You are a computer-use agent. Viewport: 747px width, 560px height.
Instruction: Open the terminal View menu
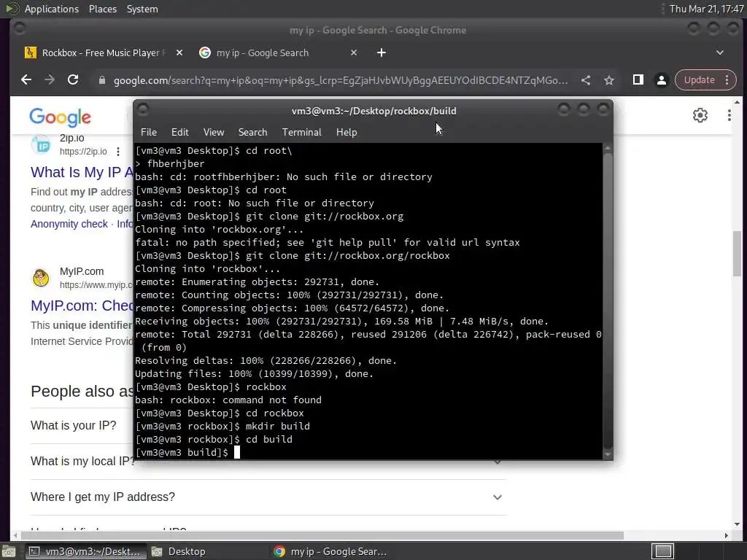point(214,133)
